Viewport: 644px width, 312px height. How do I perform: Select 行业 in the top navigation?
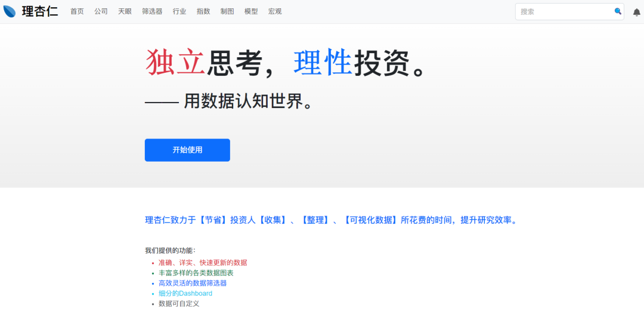coord(179,11)
